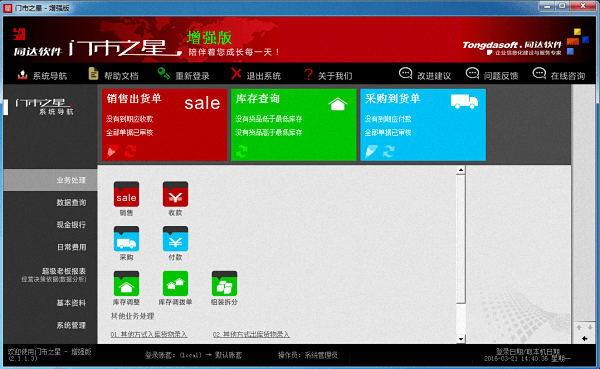Click the 登录账套 (Local) 默认账套 status text
Image resolution: width=600 pixels, height=369 pixels.
pyautogui.click(x=193, y=355)
